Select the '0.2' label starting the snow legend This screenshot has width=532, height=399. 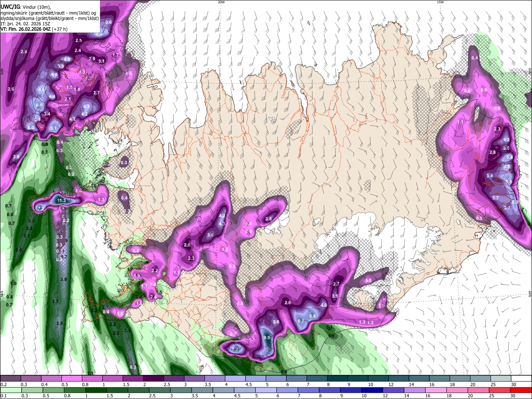point(3,384)
